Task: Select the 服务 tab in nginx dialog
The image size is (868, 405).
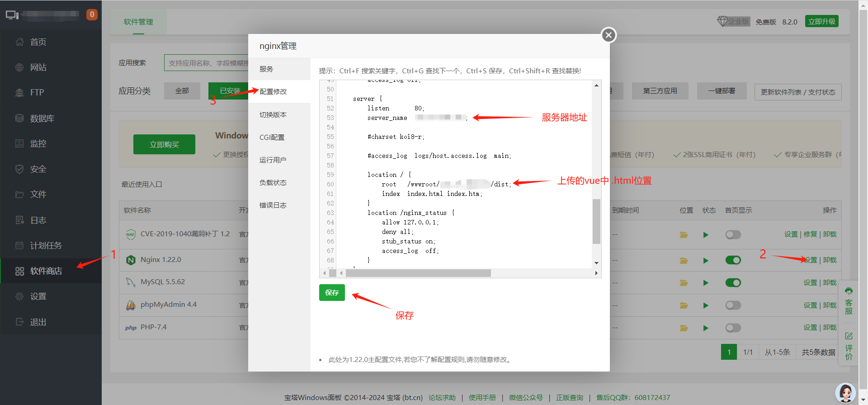Action: [x=279, y=69]
